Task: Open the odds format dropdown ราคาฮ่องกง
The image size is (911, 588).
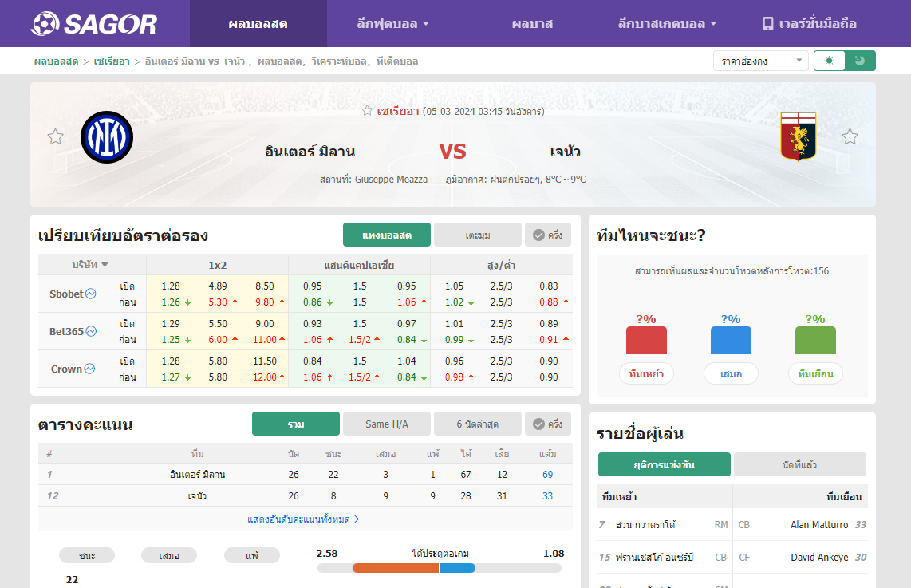Action: [760, 61]
